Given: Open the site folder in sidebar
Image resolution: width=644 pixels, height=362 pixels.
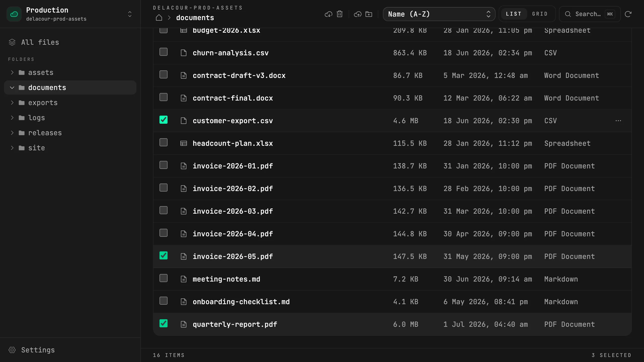Looking at the screenshot, I should point(70,148).
